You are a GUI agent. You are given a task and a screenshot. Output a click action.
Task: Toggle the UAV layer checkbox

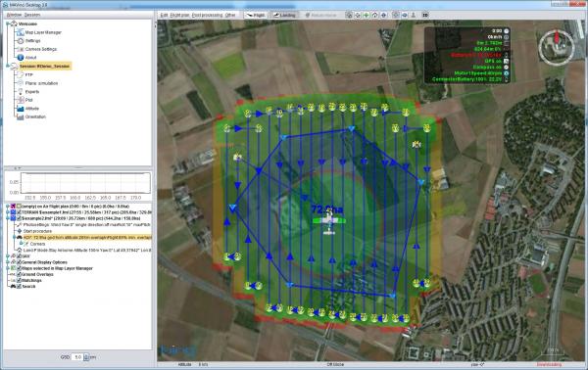point(19,256)
